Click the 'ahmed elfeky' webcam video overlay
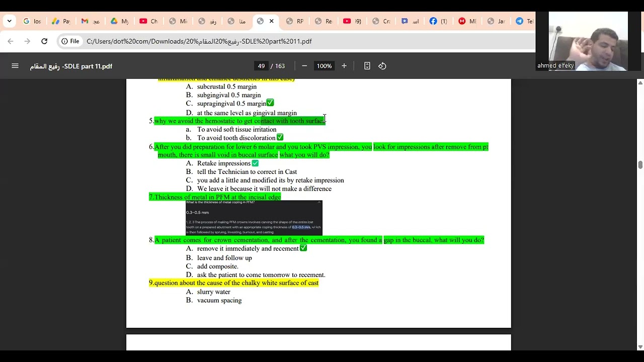The height and width of the screenshot is (362, 644). tap(588, 41)
